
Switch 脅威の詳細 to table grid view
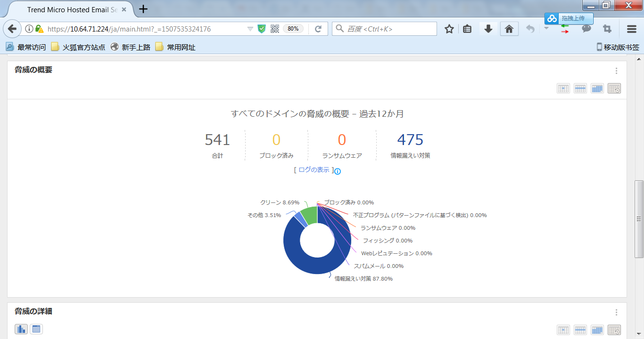point(36,329)
